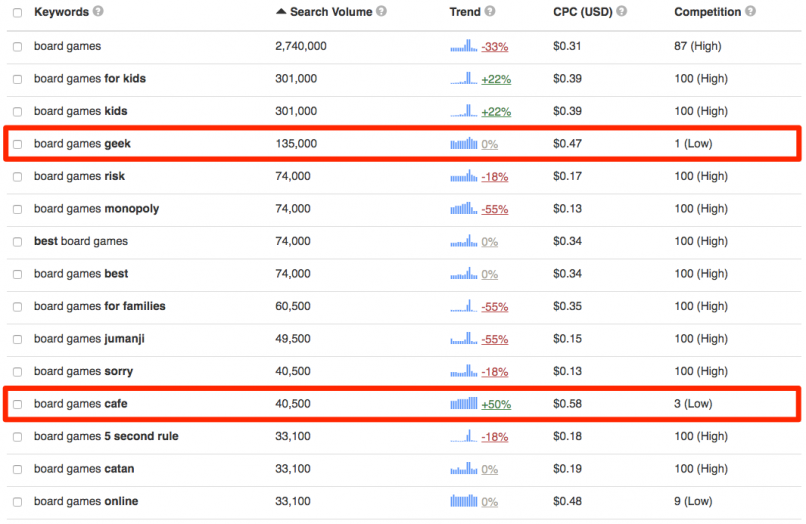Check the 'board games cafe' row
This screenshot has width=806, height=524.
17,404
